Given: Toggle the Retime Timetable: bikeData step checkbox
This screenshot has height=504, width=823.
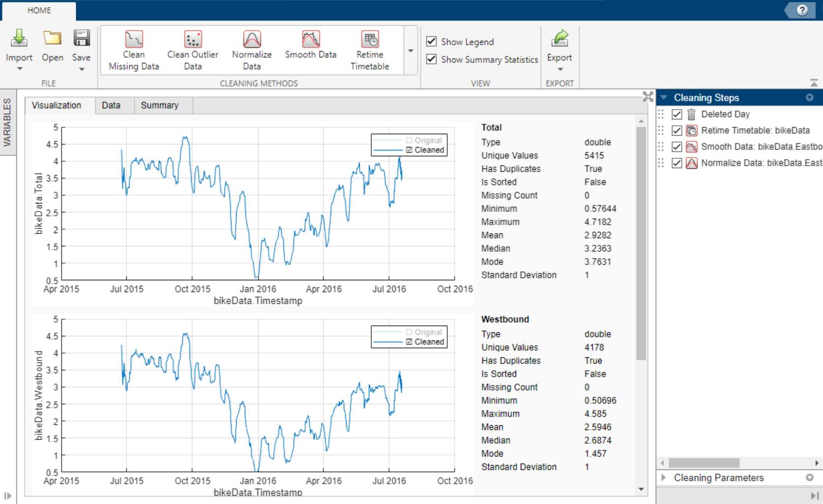Looking at the screenshot, I should pyautogui.click(x=677, y=130).
